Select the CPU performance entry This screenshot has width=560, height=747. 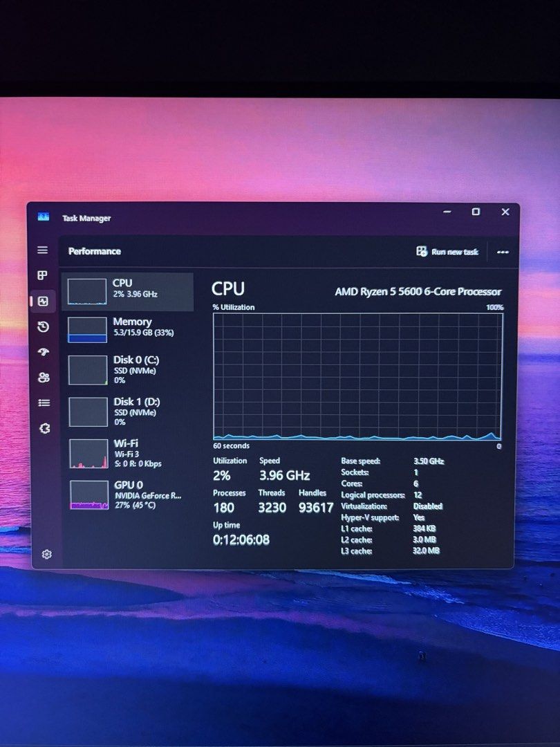[x=128, y=292]
